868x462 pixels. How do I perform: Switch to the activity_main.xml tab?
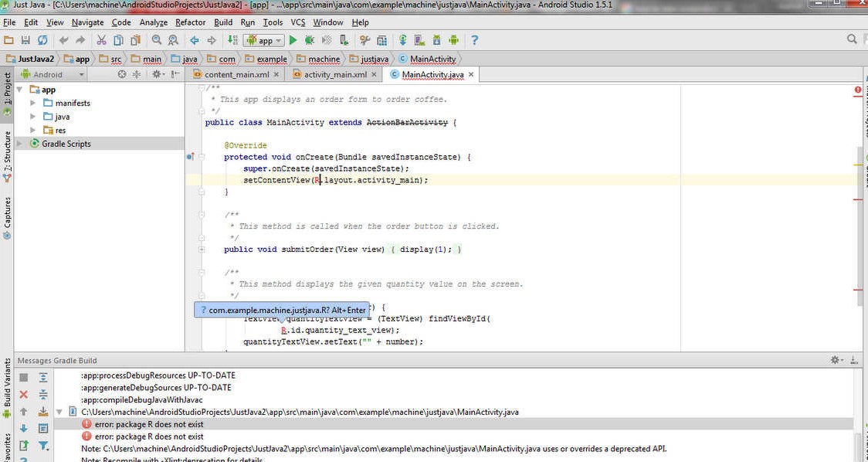[334, 74]
